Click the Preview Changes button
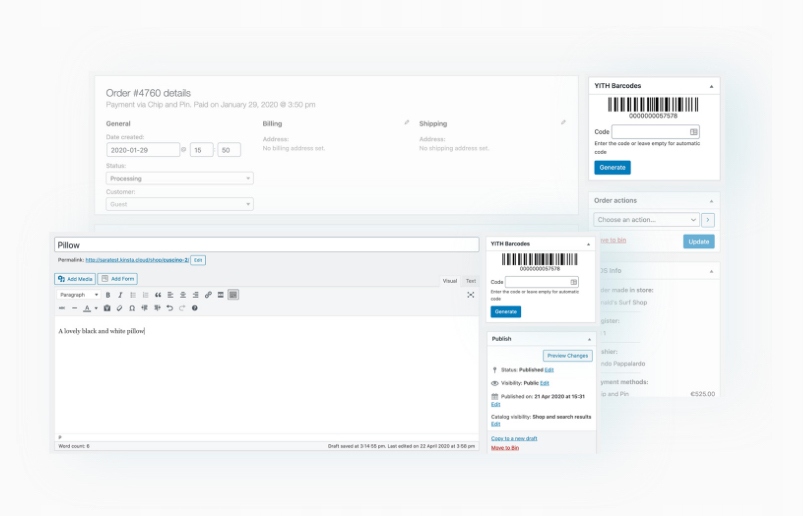Viewport: 803px width, 516px height. pyautogui.click(x=567, y=356)
